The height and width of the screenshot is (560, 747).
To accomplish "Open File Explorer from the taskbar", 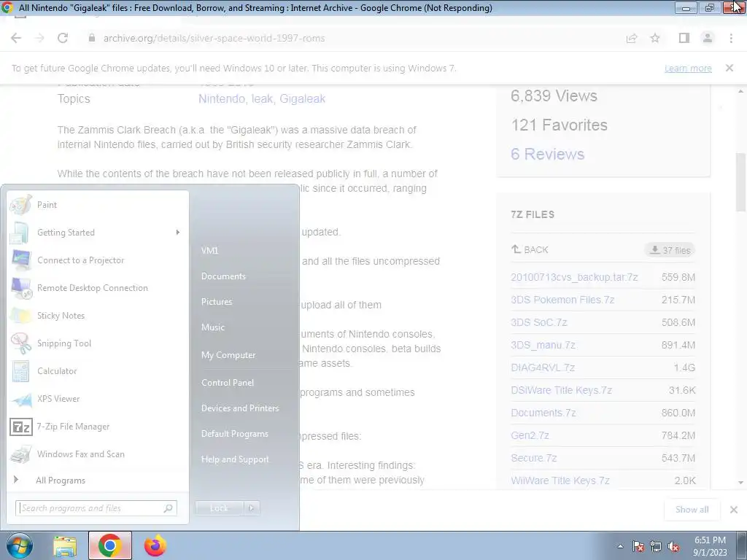I will pos(65,545).
